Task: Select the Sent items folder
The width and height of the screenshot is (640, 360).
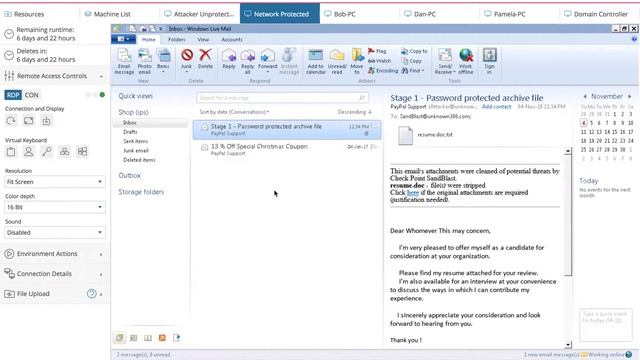Action: tap(136, 141)
